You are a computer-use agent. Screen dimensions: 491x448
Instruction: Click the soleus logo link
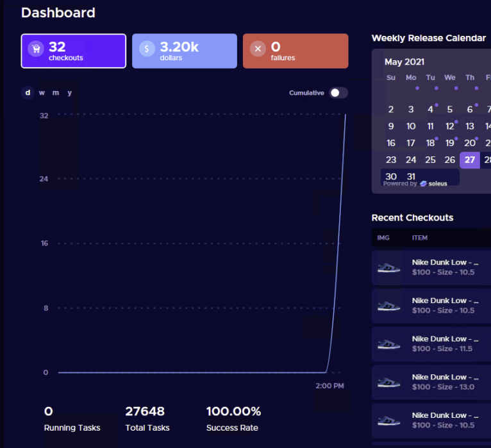coord(433,184)
